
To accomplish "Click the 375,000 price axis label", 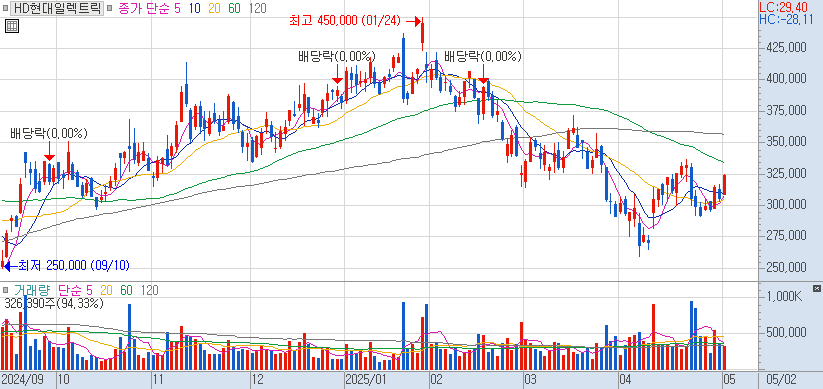I will click(786, 111).
